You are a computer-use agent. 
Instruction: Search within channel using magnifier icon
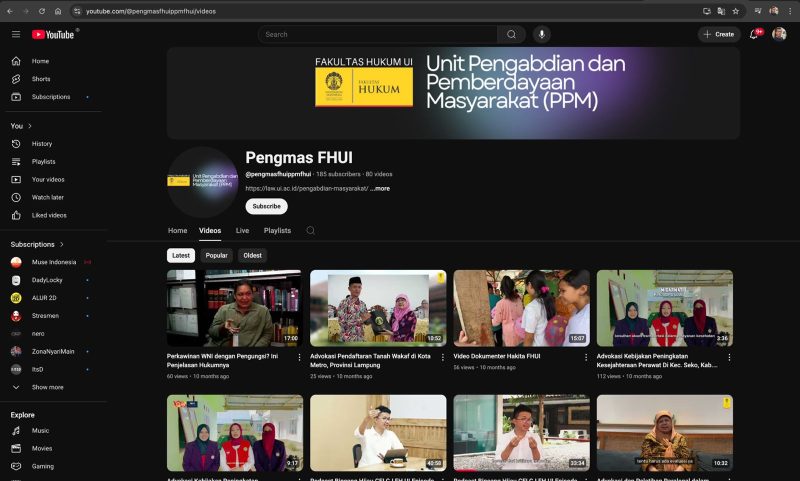(x=310, y=230)
